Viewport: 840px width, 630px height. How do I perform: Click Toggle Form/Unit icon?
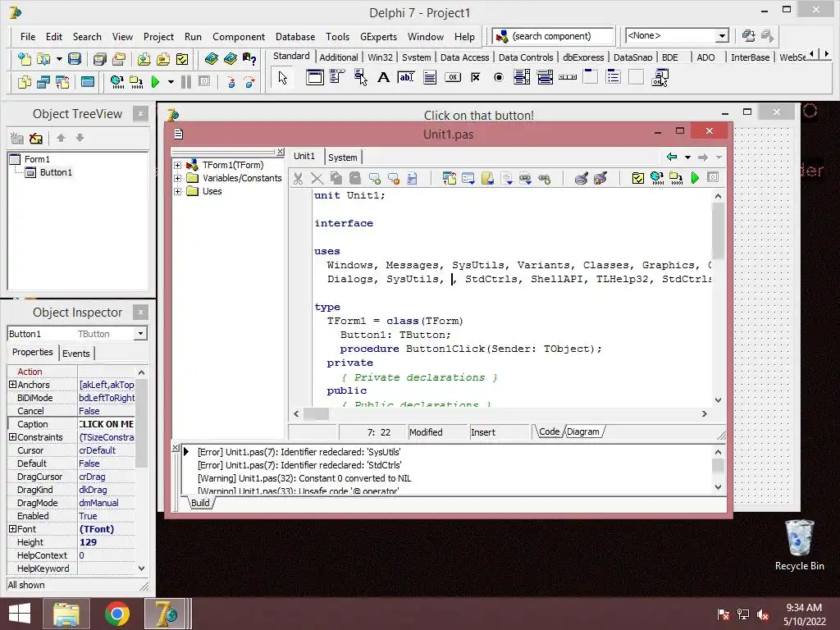click(62, 82)
